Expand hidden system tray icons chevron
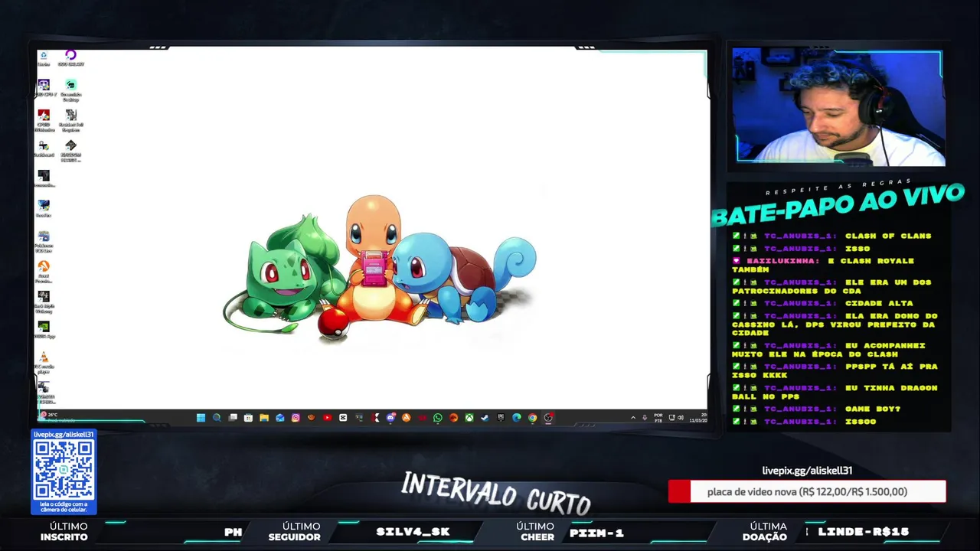 pos(633,418)
